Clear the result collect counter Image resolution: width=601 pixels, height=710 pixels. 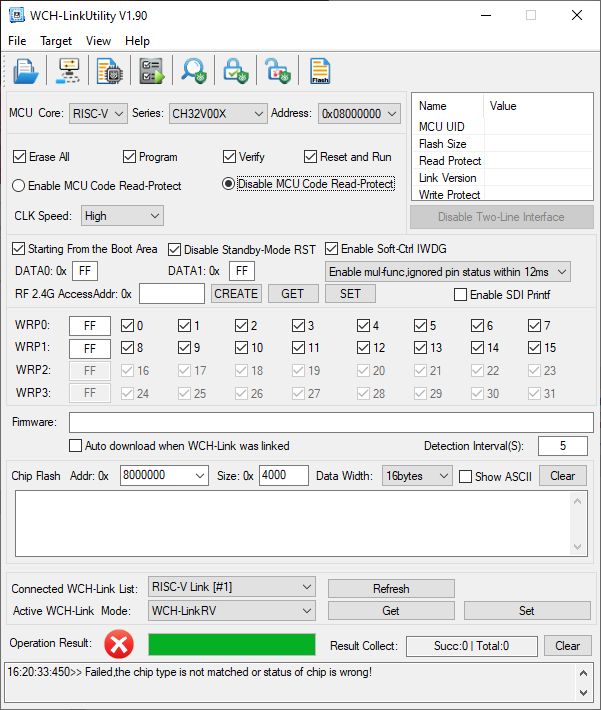[567, 646]
